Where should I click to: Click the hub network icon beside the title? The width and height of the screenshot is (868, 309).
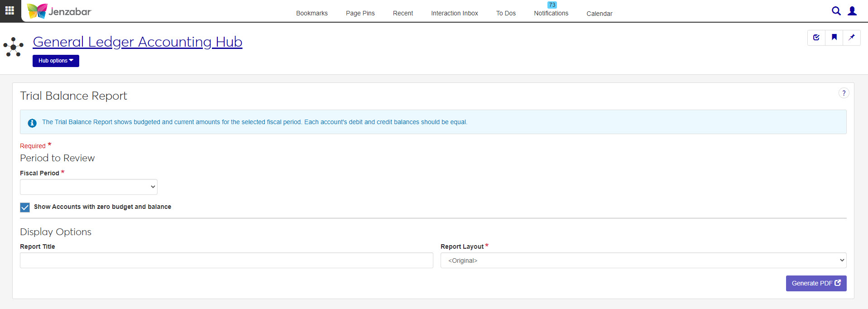click(14, 47)
